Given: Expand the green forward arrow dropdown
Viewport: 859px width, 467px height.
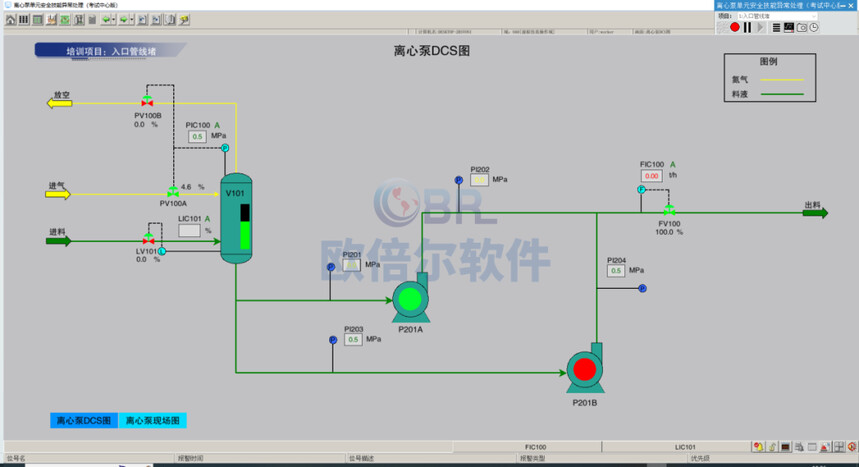Looking at the screenshot, I should (131, 20).
